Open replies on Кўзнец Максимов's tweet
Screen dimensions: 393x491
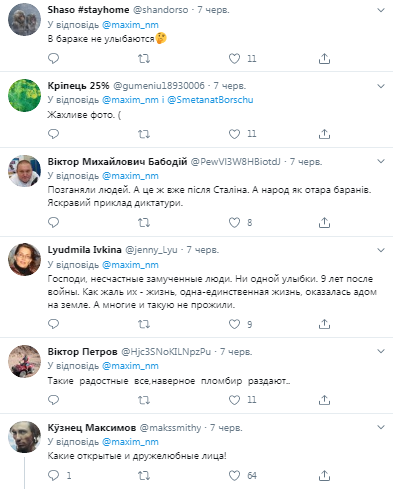53,475
